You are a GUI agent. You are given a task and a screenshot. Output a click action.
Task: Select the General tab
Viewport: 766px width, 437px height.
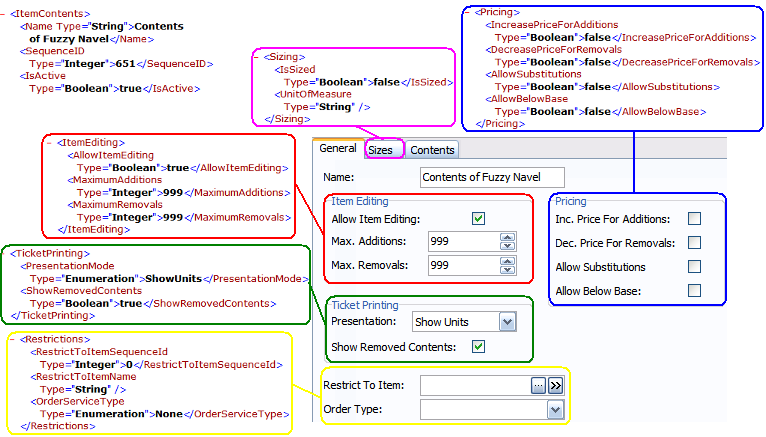point(338,149)
